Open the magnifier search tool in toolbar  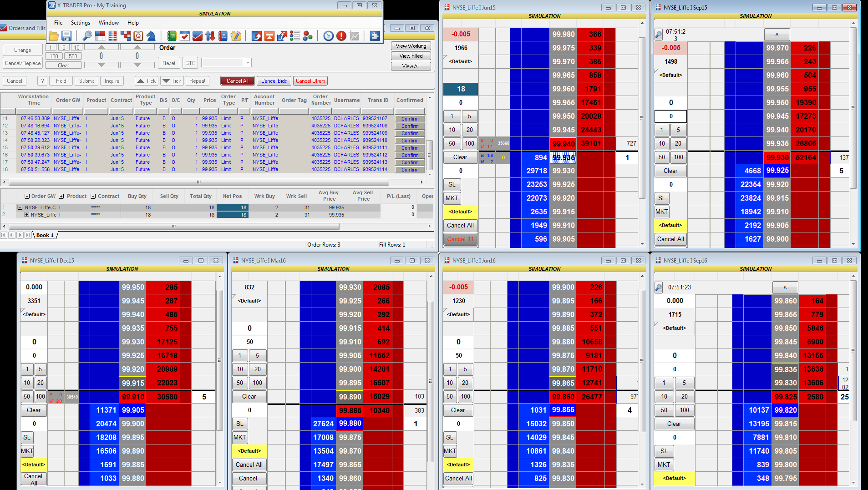click(87, 36)
